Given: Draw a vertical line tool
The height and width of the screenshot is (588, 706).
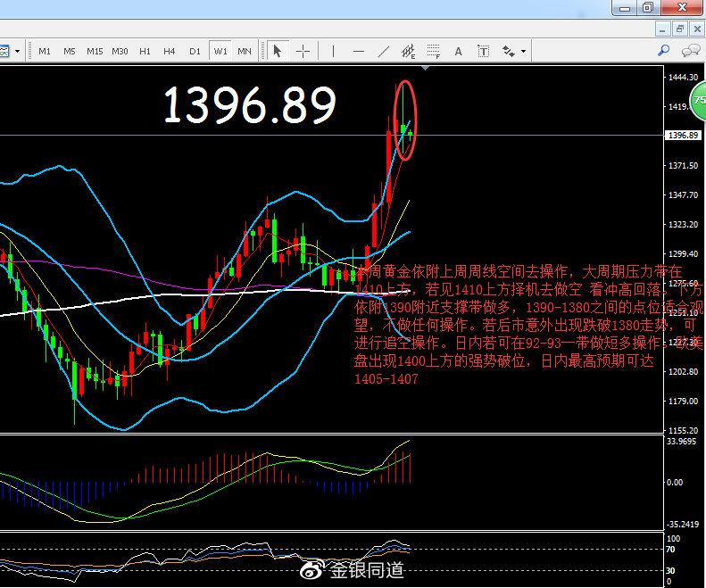Looking at the screenshot, I should click(x=333, y=52).
